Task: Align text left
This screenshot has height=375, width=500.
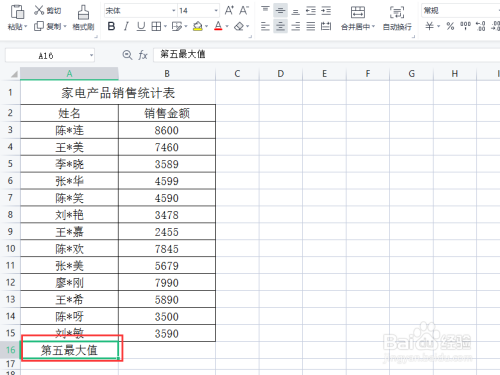Action: click(265, 26)
